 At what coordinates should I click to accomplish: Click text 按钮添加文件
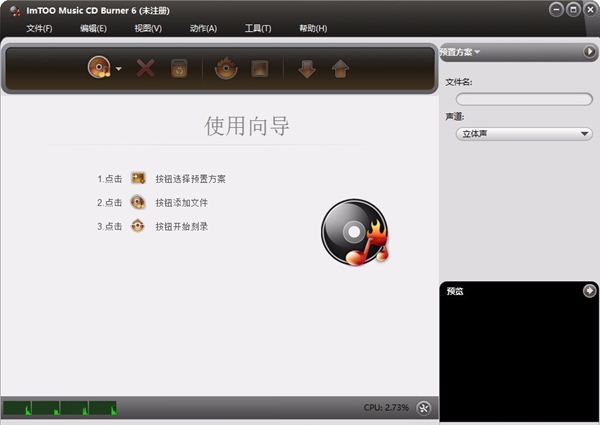(x=181, y=202)
